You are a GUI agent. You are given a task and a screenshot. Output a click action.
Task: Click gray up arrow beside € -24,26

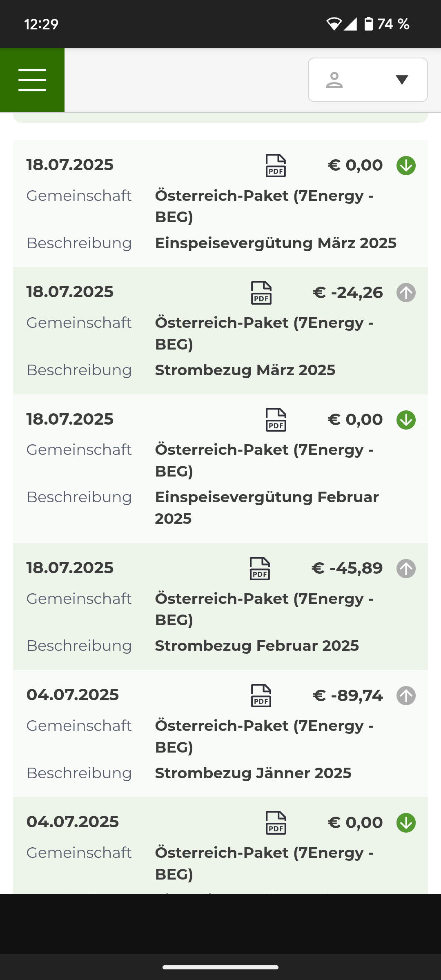(406, 293)
